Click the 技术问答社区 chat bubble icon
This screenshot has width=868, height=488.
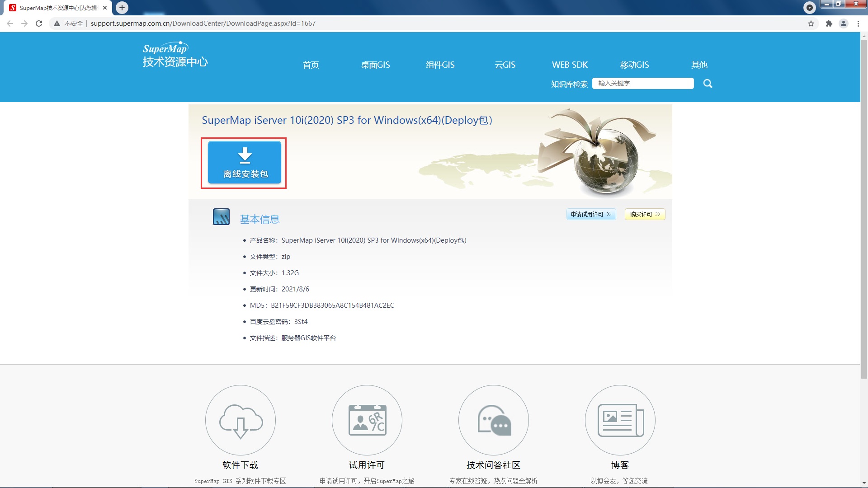pos(494,420)
